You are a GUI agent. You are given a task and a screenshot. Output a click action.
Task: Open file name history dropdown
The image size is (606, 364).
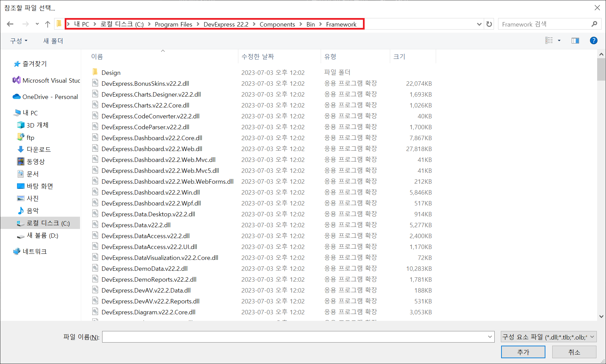[490, 337]
